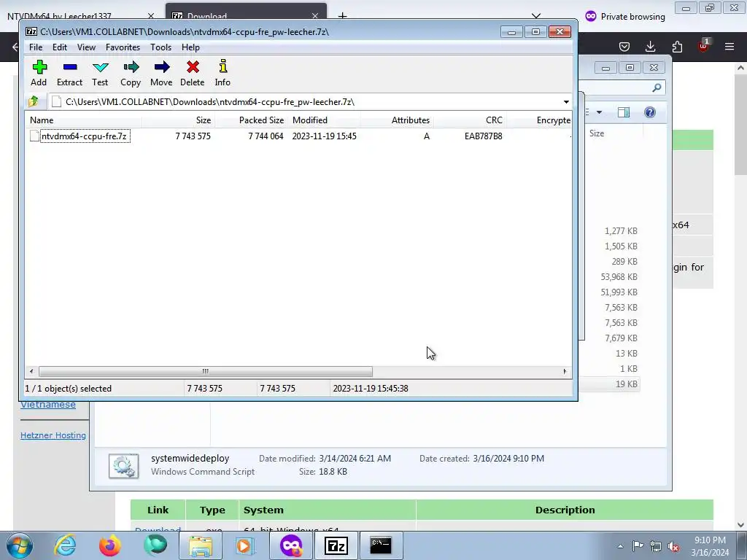Image resolution: width=747 pixels, height=560 pixels.
Task: Click the scroll left arrow in 7-Zip
Action: click(x=31, y=371)
